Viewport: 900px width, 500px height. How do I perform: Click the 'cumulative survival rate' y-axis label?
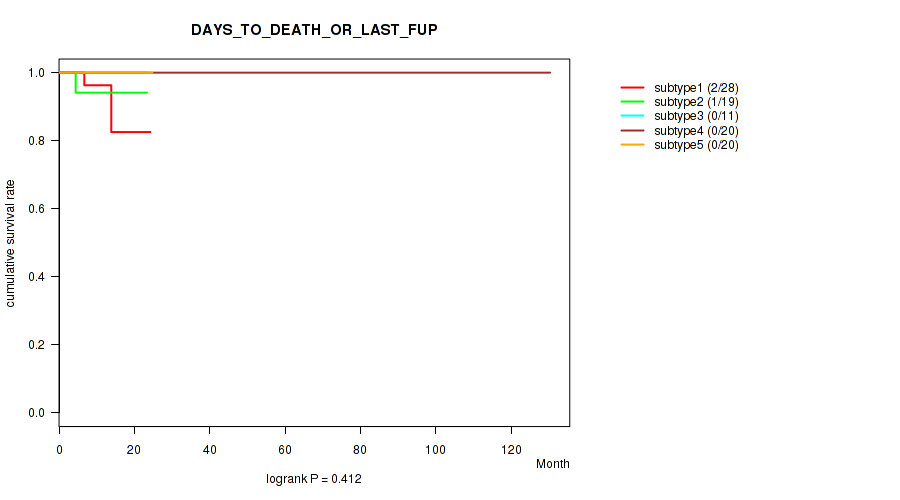(x=11, y=243)
